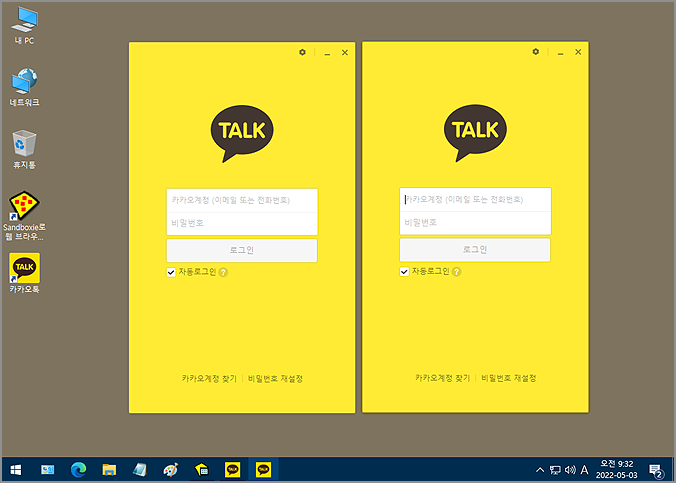Expand hidden system tray icons
This screenshot has height=483, width=676.
tap(540, 470)
